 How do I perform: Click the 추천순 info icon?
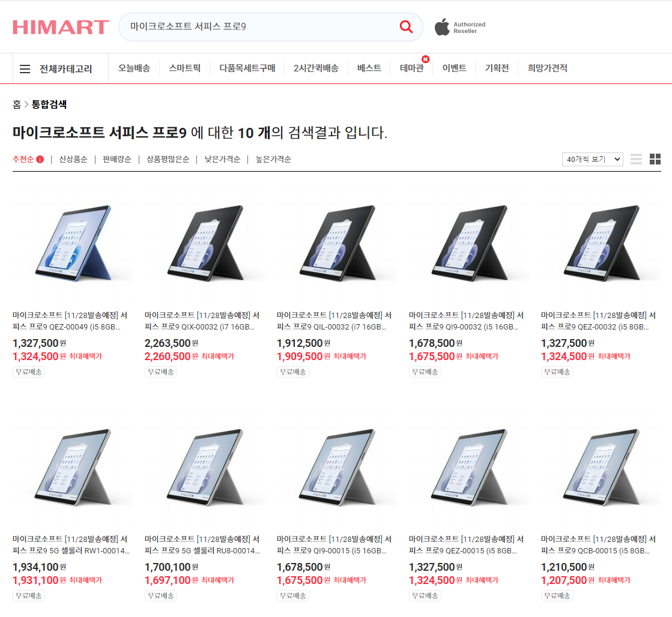(x=40, y=160)
